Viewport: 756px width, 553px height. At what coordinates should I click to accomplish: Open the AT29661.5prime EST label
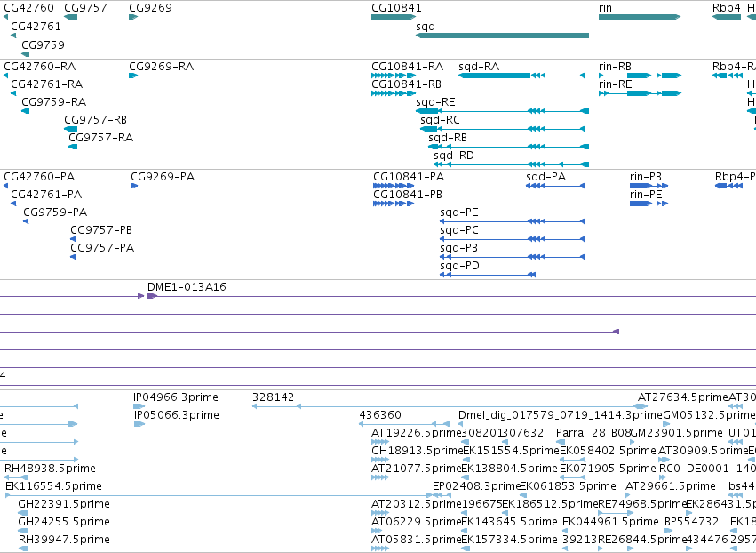coord(670,486)
